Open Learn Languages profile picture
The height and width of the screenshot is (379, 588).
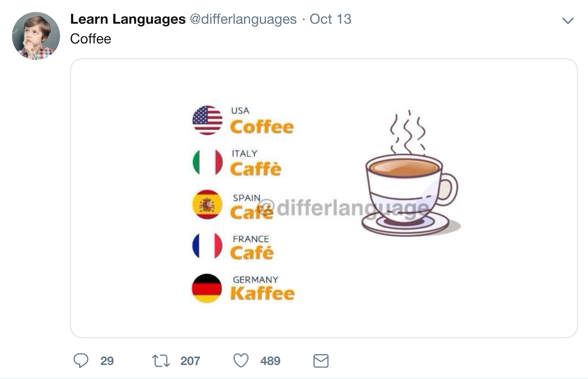[x=36, y=36]
